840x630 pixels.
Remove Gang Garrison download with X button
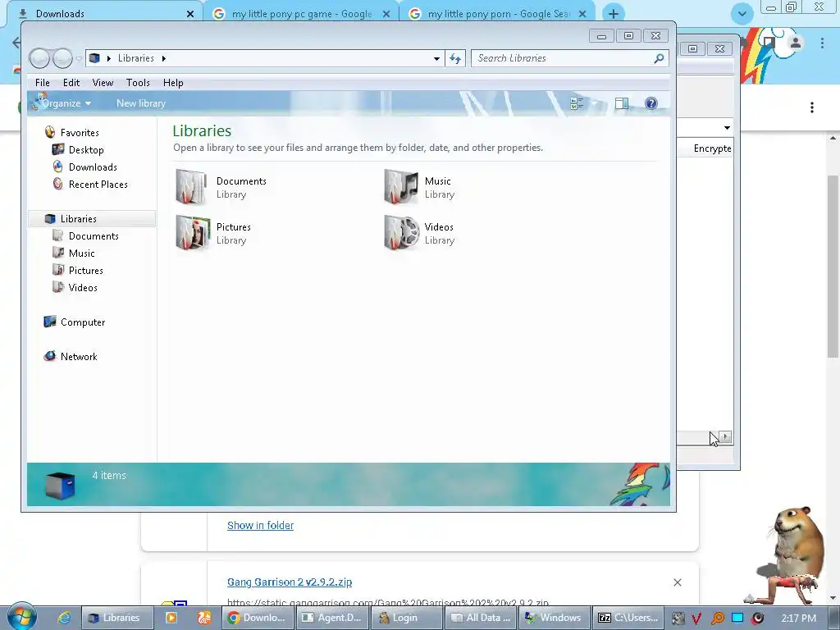[x=677, y=582]
